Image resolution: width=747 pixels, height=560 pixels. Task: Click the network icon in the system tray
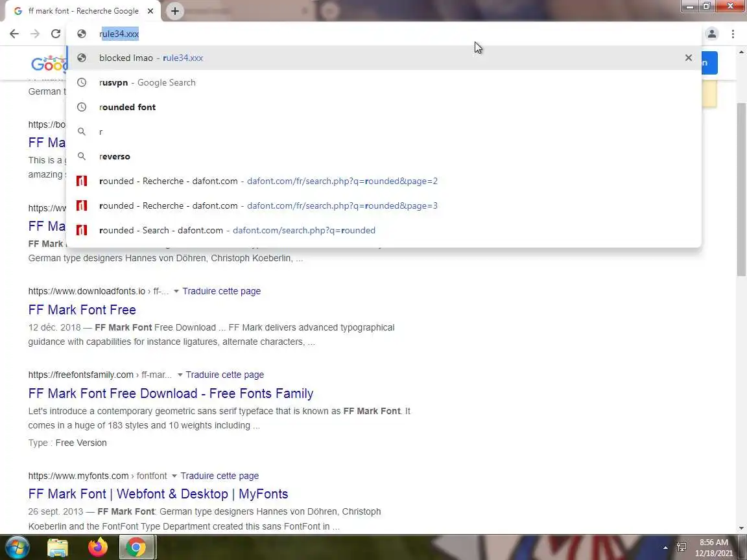682,548
